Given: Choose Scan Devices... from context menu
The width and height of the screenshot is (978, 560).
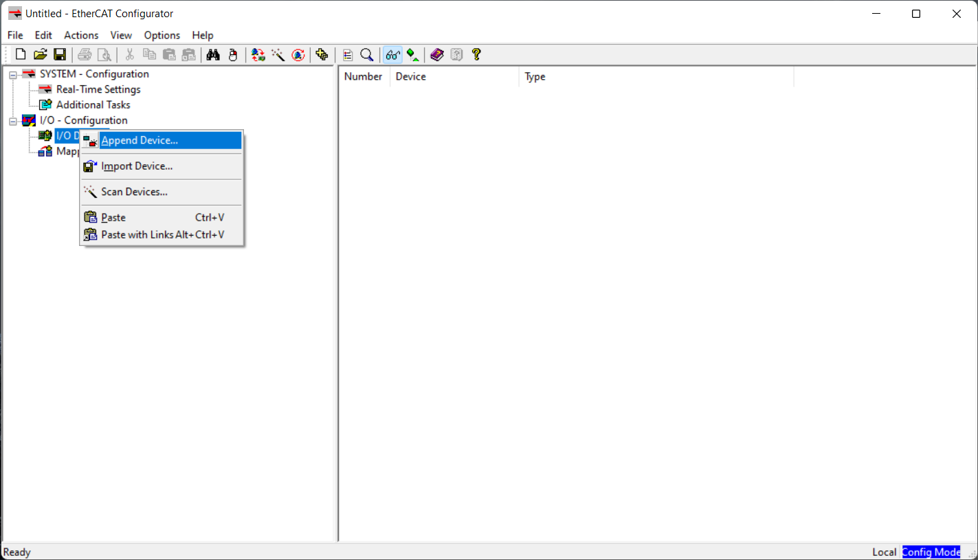Looking at the screenshot, I should 162,192.
